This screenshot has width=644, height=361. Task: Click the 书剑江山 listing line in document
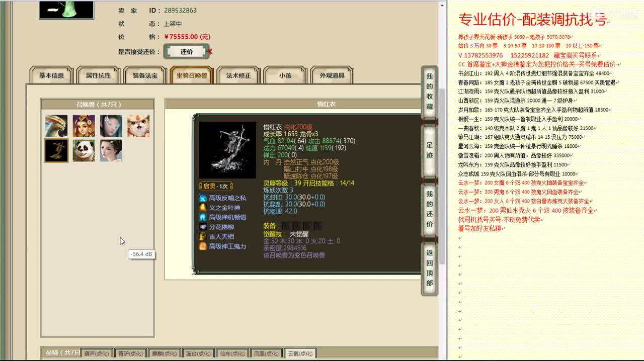click(x=534, y=73)
